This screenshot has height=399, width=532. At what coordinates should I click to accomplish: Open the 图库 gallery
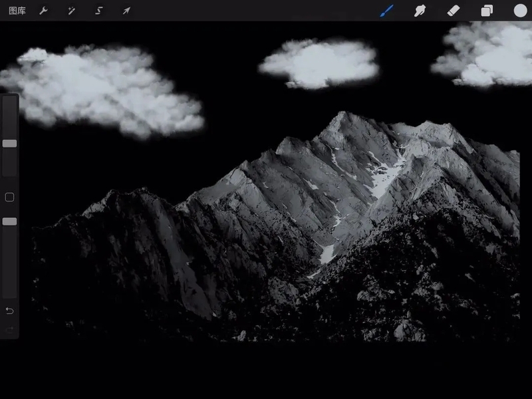[17, 11]
